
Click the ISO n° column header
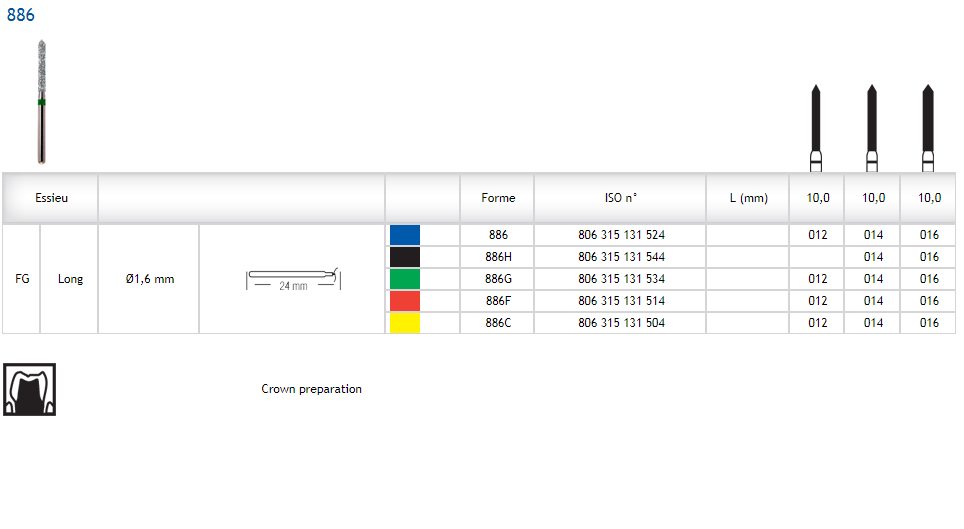[x=621, y=198]
